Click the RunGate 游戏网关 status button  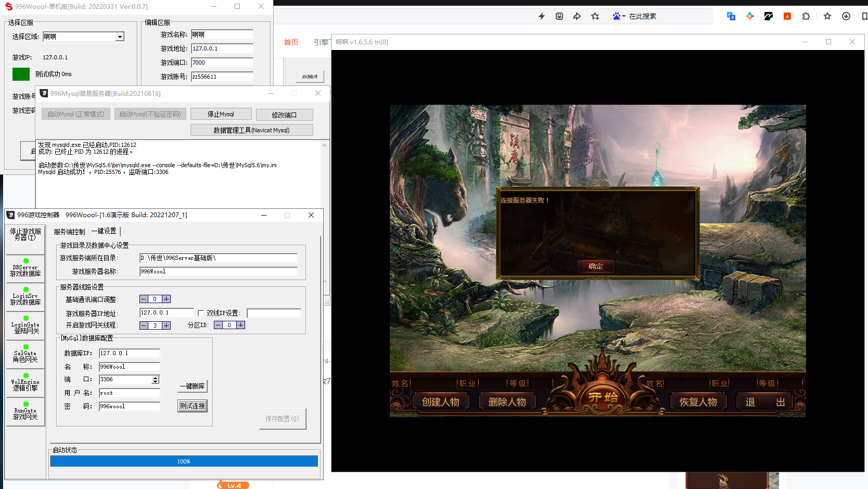[x=25, y=412]
